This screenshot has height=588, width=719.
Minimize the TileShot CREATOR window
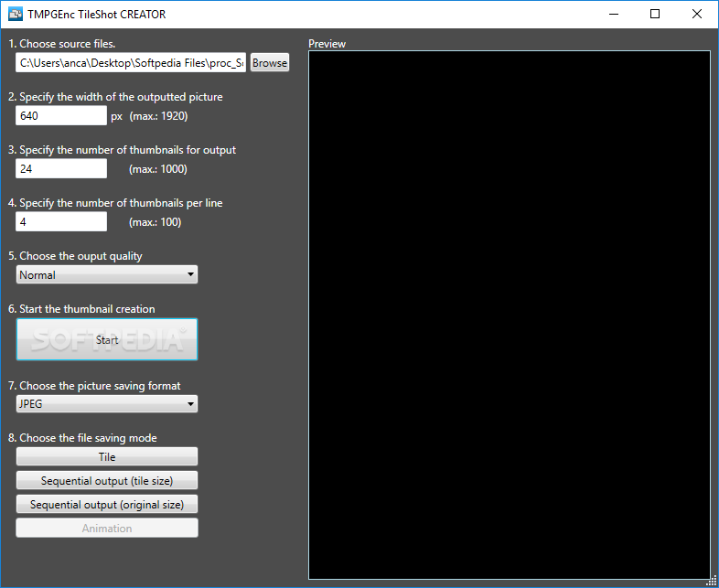pyautogui.click(x=614, y=15)
